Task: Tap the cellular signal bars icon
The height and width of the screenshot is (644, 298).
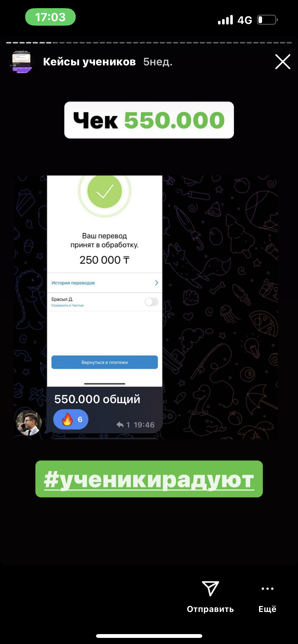Action: [225, 20]
